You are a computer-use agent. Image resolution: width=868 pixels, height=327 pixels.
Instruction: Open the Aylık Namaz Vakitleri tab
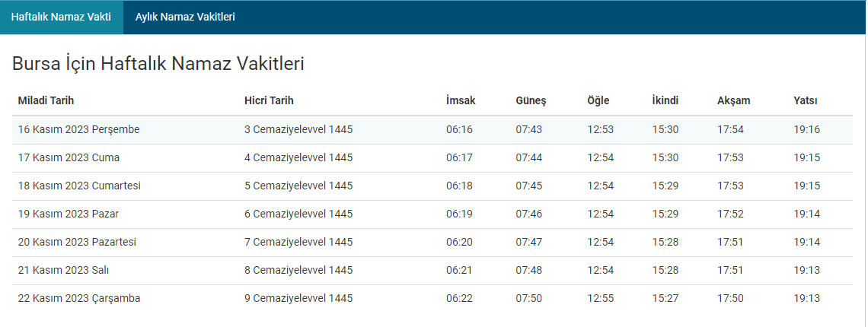coord(185,17)
